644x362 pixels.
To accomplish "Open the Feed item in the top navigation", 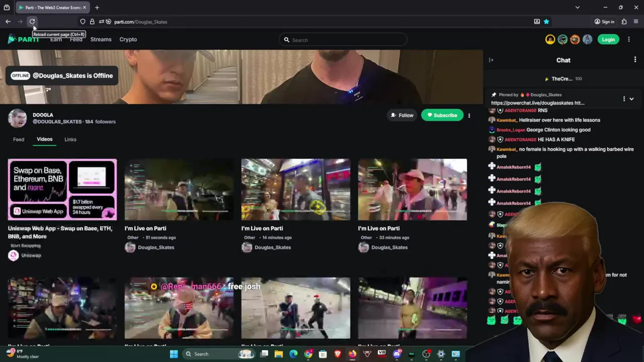I will pyautogui.click(x=76, y=39).
